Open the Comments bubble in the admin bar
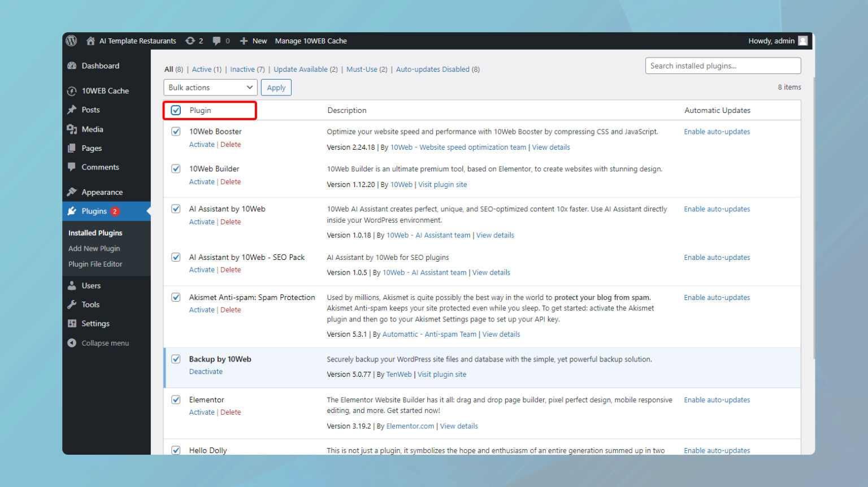 (x=216, y=41)
